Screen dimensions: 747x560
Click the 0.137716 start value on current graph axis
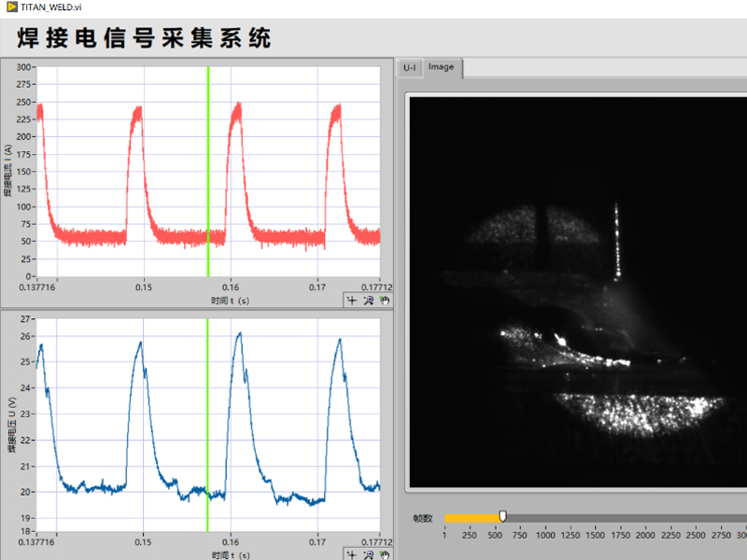(x=36, y=287)
